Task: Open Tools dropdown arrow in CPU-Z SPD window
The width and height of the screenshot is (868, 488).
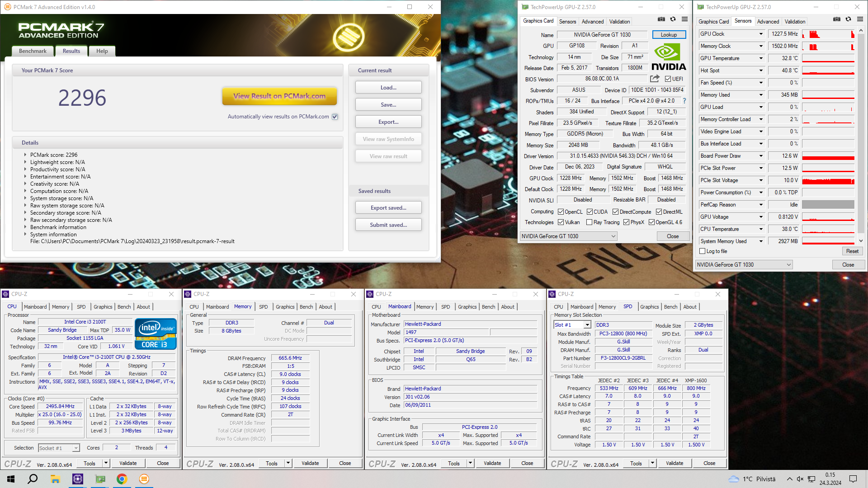Action: pyautogui.click(x=652, y=463)
